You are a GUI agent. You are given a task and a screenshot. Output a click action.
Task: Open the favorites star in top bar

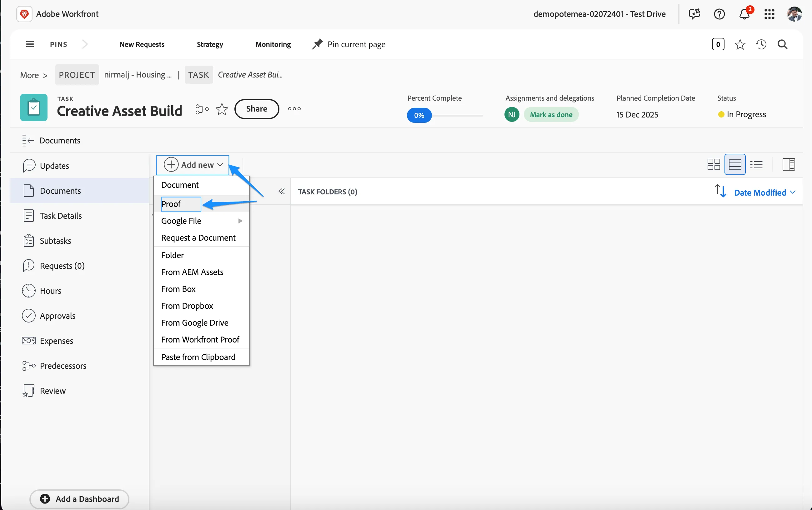point(740,44)
